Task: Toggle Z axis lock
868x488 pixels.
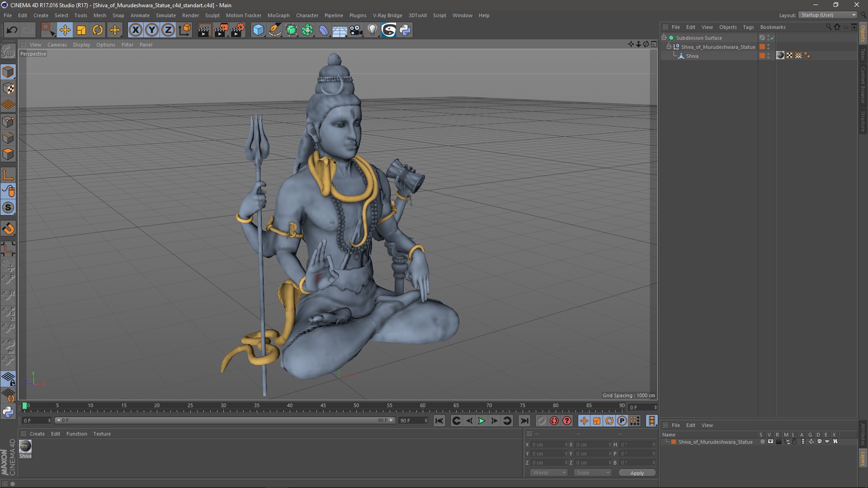Action: [x=168, y=30]
